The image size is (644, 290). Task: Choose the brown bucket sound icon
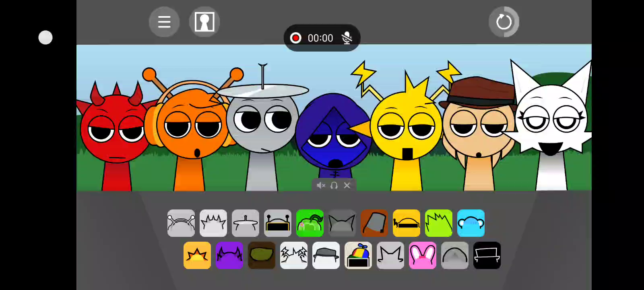click(x=374, y=223)
